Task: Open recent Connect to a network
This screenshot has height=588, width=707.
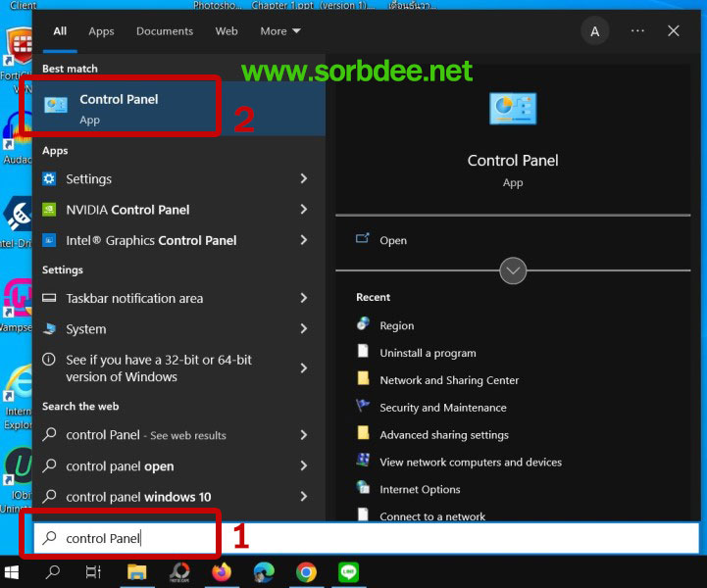Action: click(x=432, y=515)
